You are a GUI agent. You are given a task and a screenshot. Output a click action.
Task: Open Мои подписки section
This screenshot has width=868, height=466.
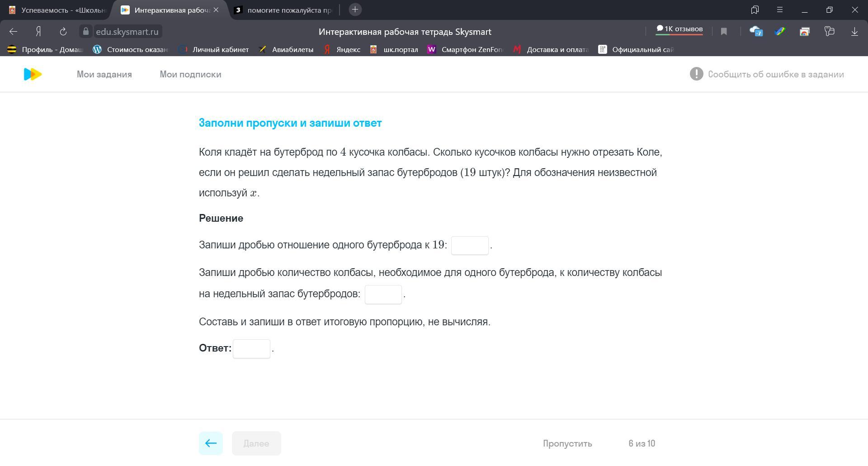pyautogui.click(x=190, y=74)
